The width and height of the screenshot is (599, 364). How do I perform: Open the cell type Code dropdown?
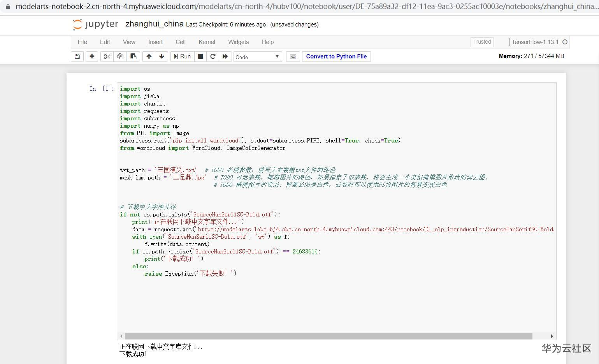point(258,57)
